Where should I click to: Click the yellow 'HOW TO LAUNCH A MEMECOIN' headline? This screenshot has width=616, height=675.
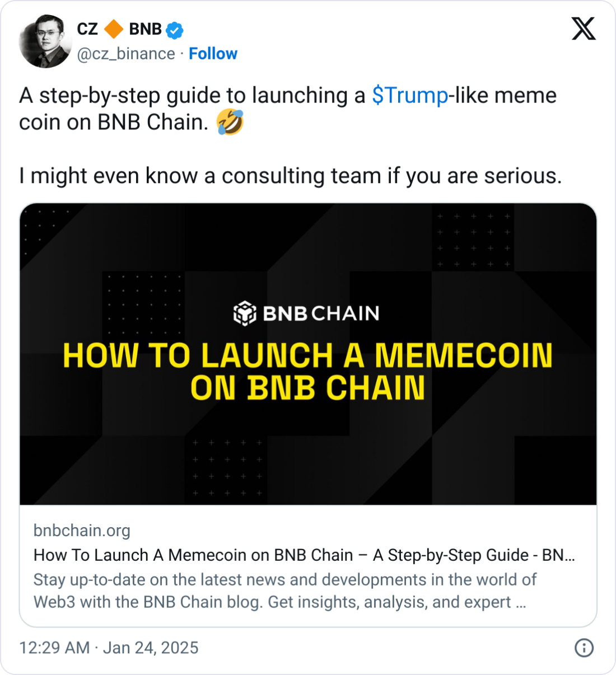(307, 356)
